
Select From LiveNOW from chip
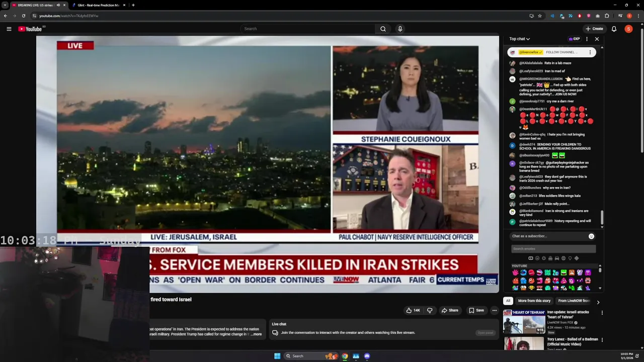574,301
